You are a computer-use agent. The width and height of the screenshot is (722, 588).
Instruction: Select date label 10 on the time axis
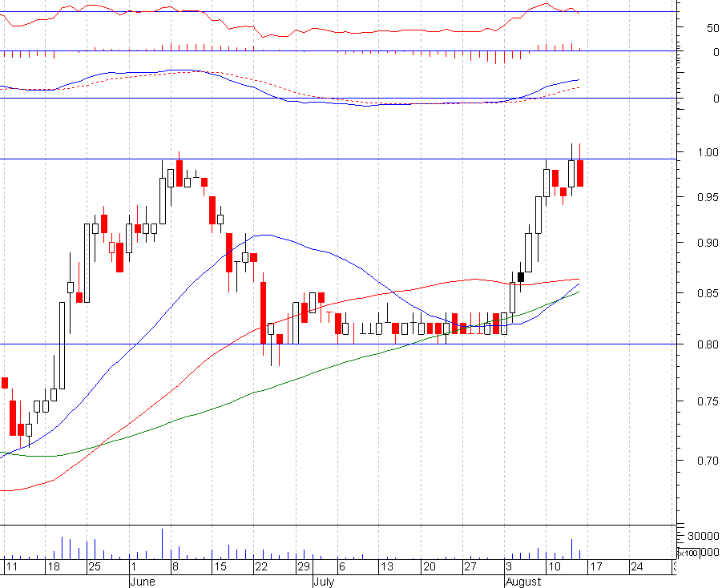[x=555, y=566]
